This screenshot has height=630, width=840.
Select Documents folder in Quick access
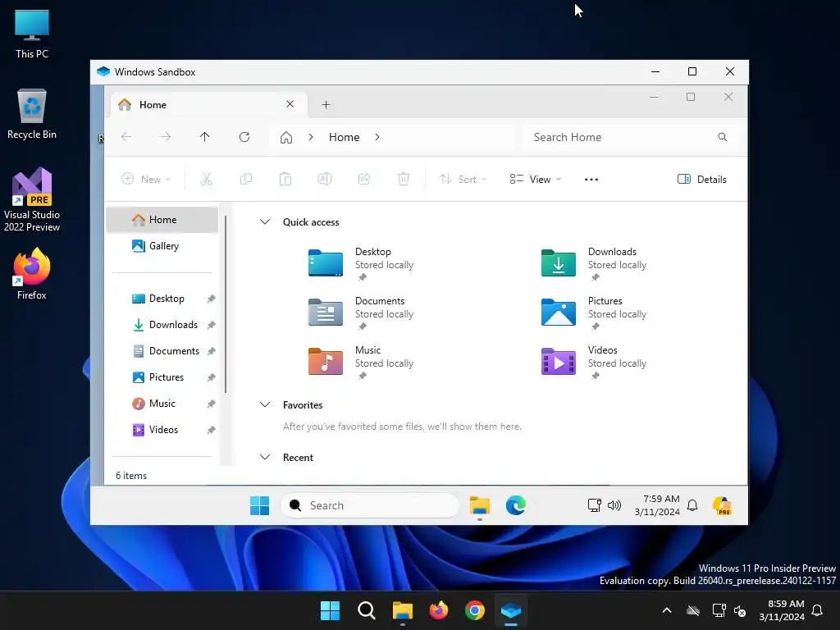click(x=362, y=313)
